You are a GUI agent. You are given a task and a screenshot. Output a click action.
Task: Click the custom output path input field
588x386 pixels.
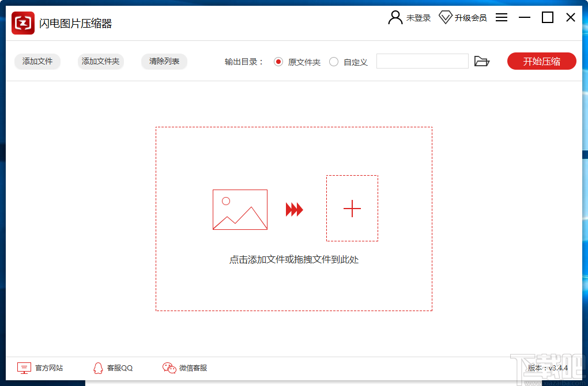pyautogui.click(x=423, y=61)
